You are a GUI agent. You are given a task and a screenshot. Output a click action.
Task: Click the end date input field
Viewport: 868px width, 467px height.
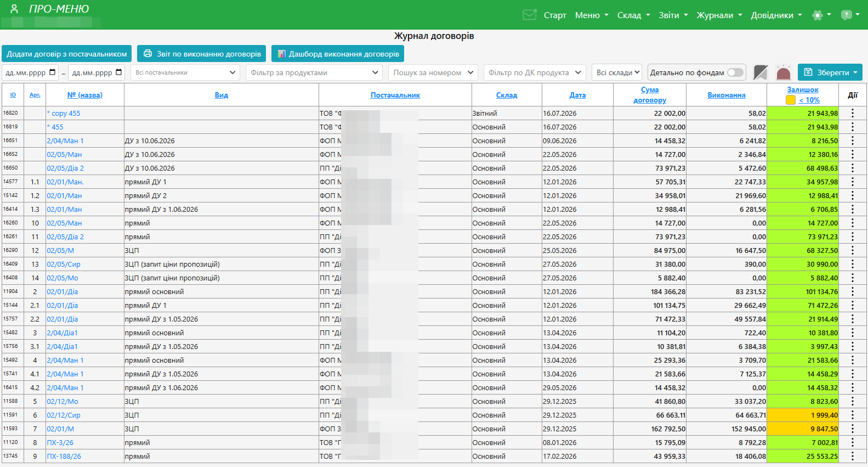tap(97, 72)
